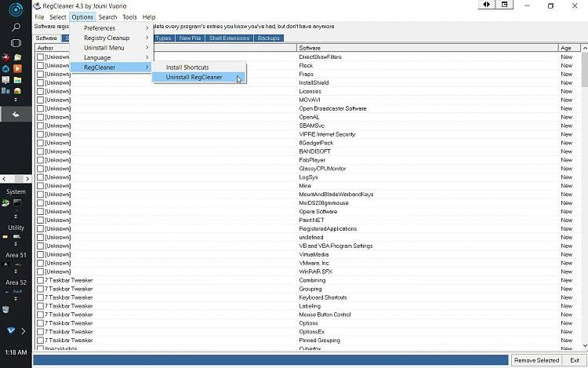The height and width of the screenshot is (368, 588).
Task: Open Task View icon in sidebar
Action: click(x=16, y=43)
